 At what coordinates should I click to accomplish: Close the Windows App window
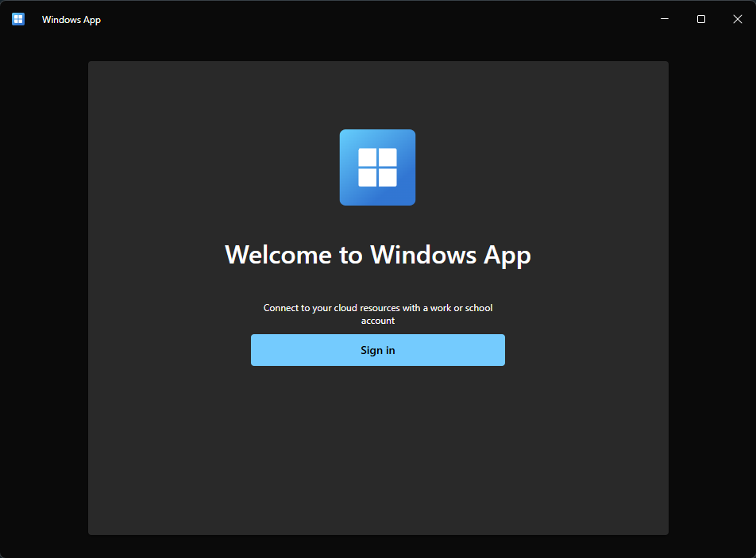(738, 19)
